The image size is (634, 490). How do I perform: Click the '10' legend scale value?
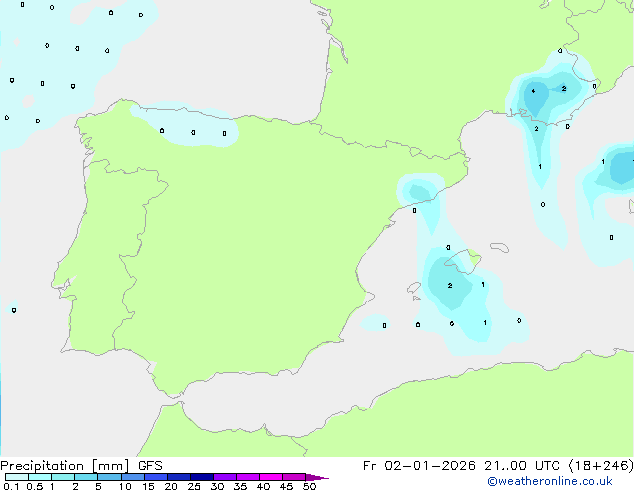click(125, 486)
